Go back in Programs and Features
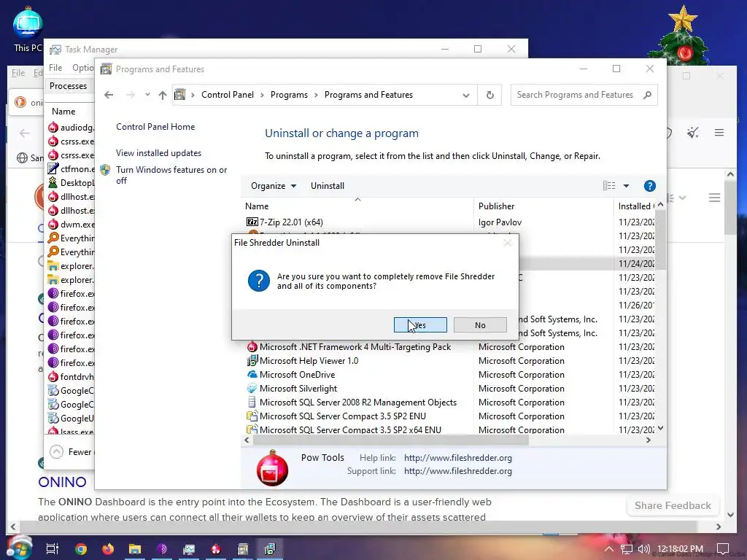 [x=109, y=95]
